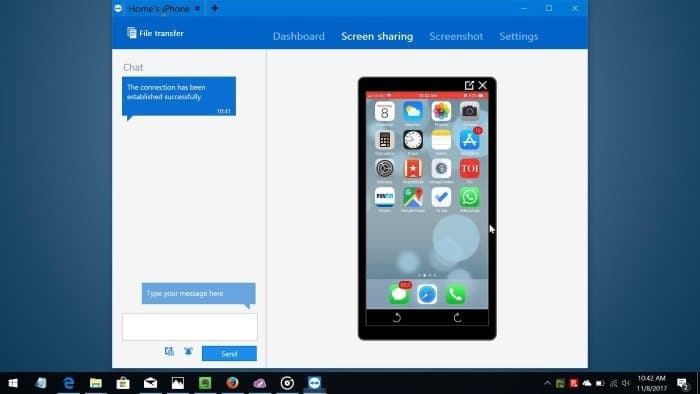700x394 pixels.
Task: Open Safari in iPhone dock
Action: point(427,294)
